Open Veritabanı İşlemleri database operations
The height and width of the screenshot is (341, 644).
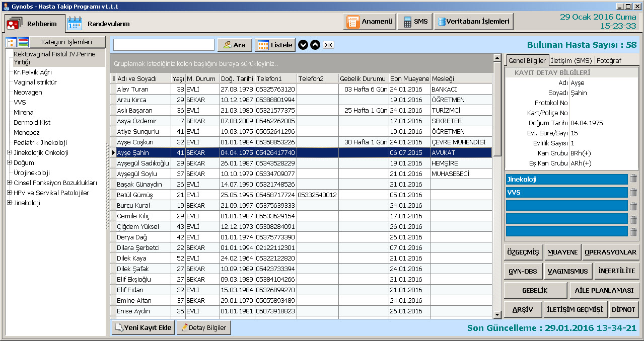point(473,22)
